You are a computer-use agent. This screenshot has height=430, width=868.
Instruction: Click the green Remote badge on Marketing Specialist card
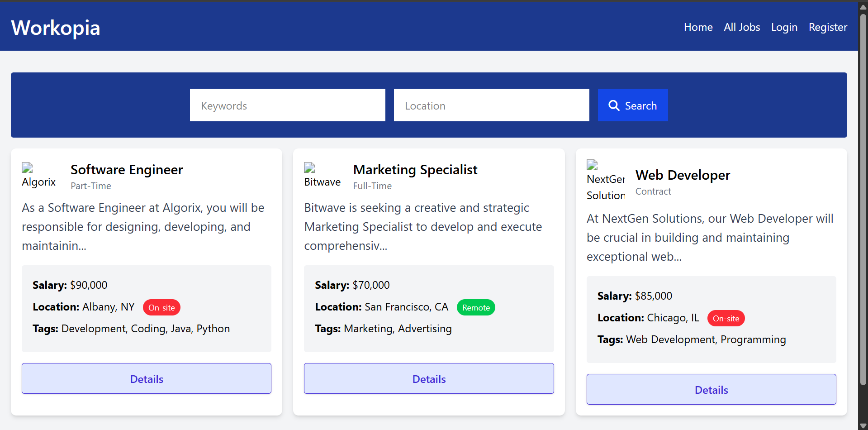click(475, 307)
